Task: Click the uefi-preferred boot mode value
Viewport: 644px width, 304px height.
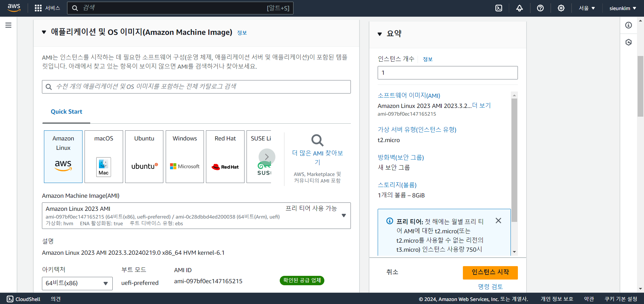Action: coord(140,283)
